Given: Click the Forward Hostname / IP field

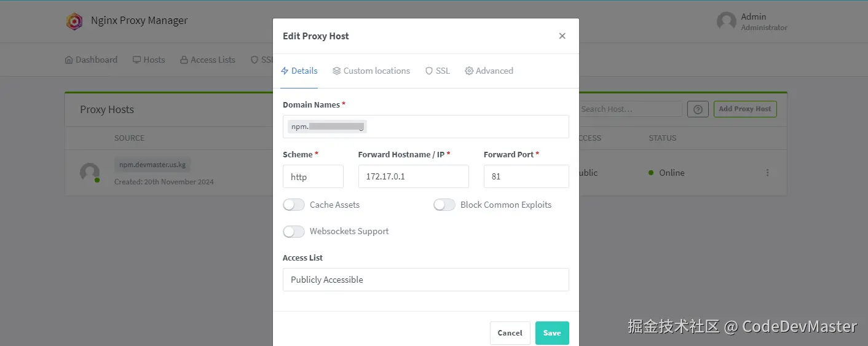Looking at the screenshot, I should click(x=413, y=176).
